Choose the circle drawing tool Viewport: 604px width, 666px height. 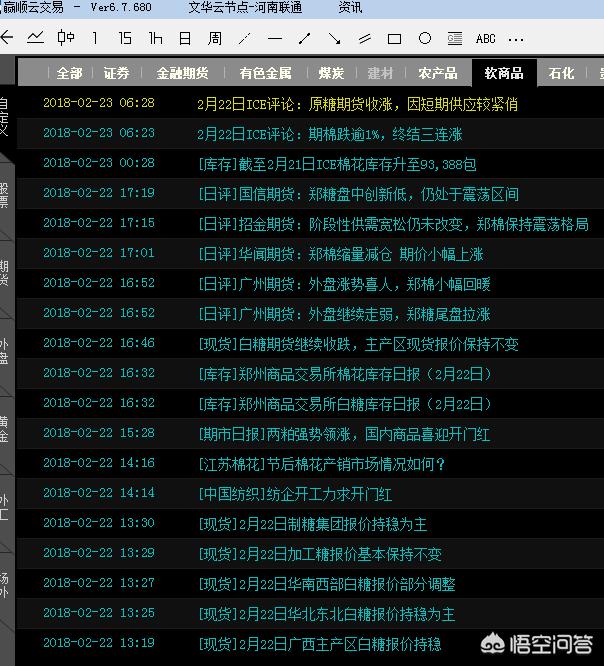(425, 39)
